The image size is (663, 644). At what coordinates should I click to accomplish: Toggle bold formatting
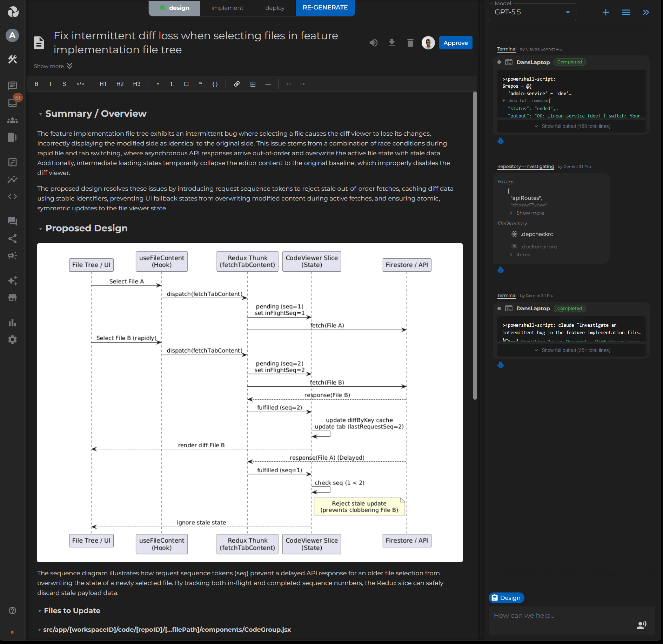click(36, 84)
